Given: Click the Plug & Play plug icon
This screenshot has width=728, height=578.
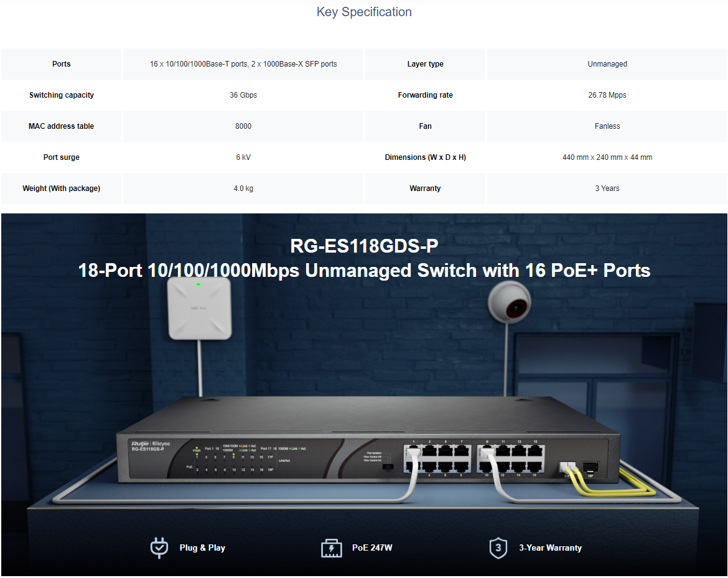Looking at the screenshot, I should click(x=159, y=548).
